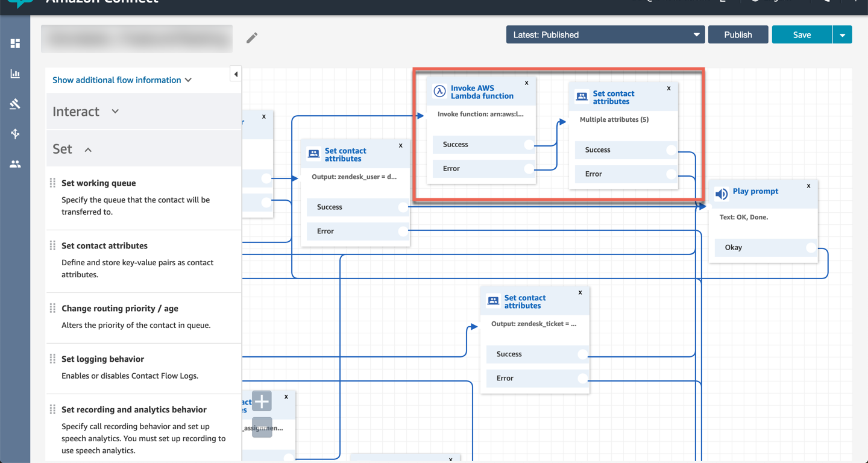The width and height of the screenshot is (868, 463).
Task: Open the Save options dropdown arrow
Action: 842,35
